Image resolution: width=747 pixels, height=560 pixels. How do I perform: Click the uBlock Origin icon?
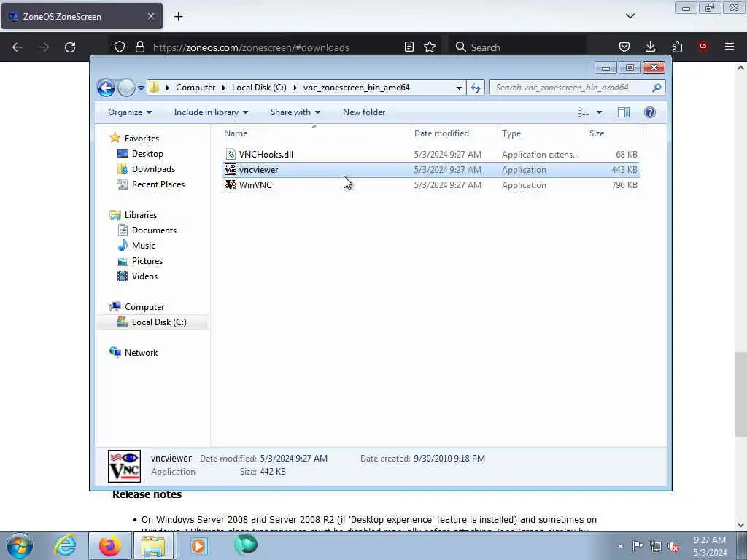tap(703, 47)
